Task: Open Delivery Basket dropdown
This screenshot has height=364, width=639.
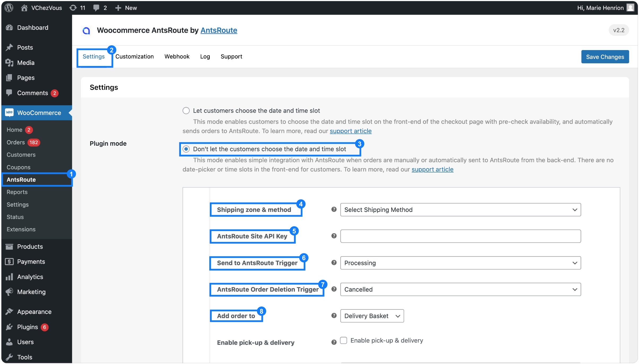Action: pyautogui.click(x=372, y=316)
